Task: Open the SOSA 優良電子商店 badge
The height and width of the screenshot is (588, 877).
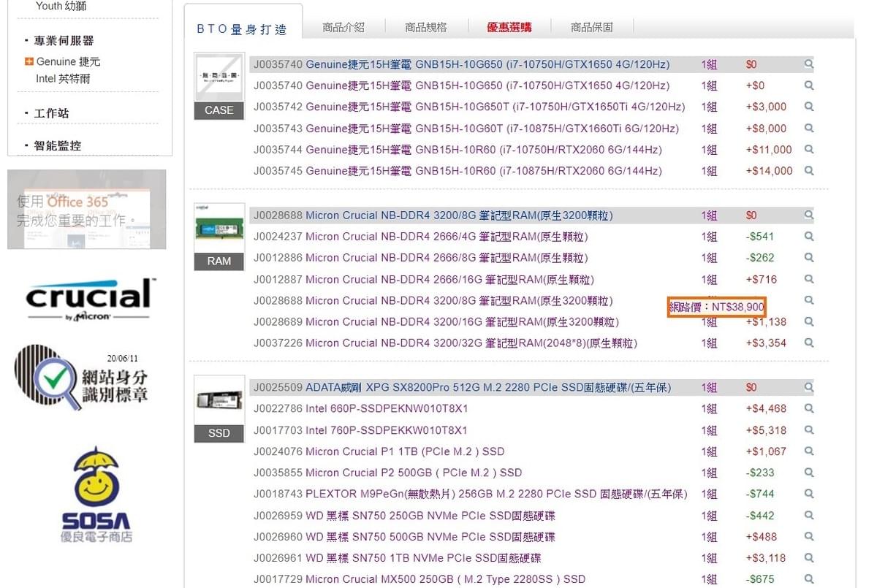Action: click(x=96, y=495)
